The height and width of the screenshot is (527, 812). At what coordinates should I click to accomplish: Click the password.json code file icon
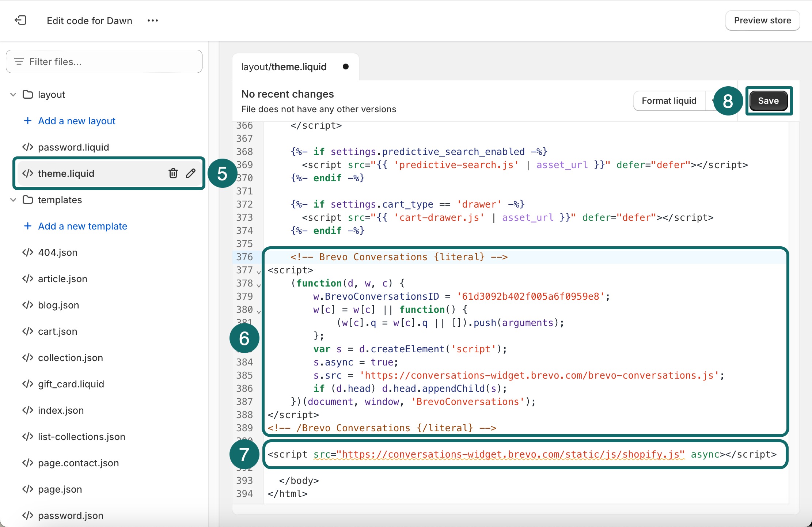[28, 516]
